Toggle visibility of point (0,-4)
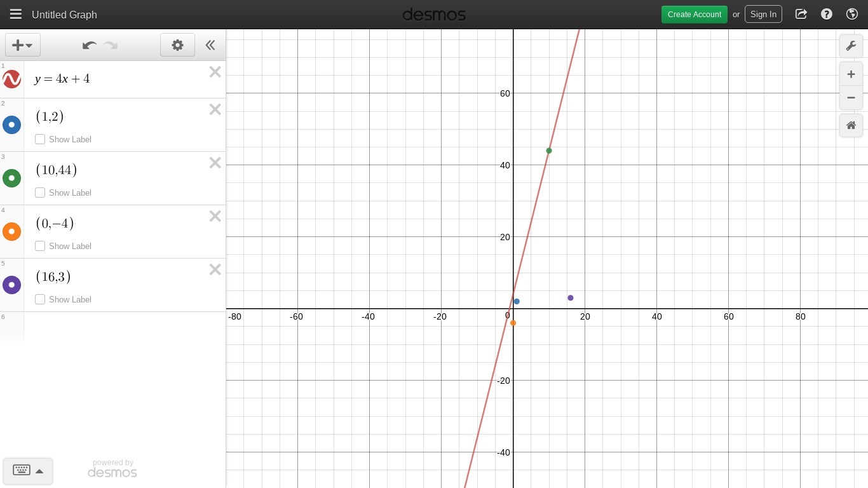868x488 pixels. click(12, 231)
